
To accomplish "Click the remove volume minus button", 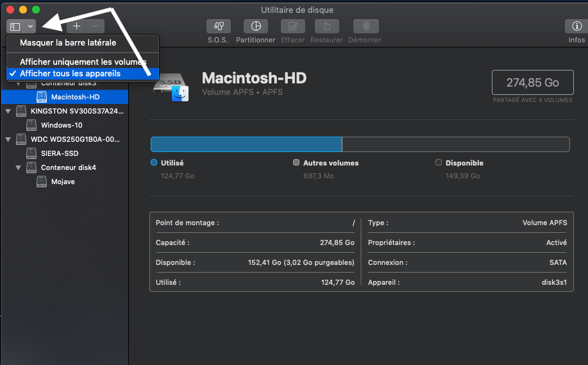I will coord(95,26).
